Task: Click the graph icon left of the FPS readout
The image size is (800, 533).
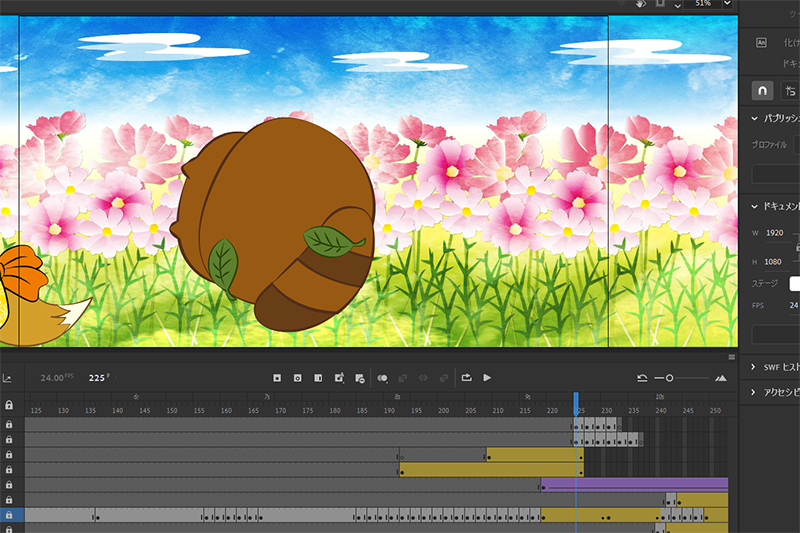Action: point(8,378)
